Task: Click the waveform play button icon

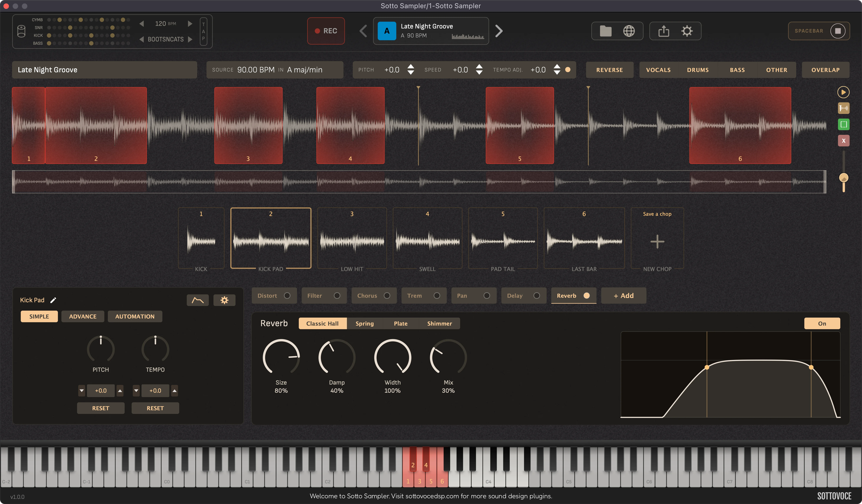Action: [843, 92]
